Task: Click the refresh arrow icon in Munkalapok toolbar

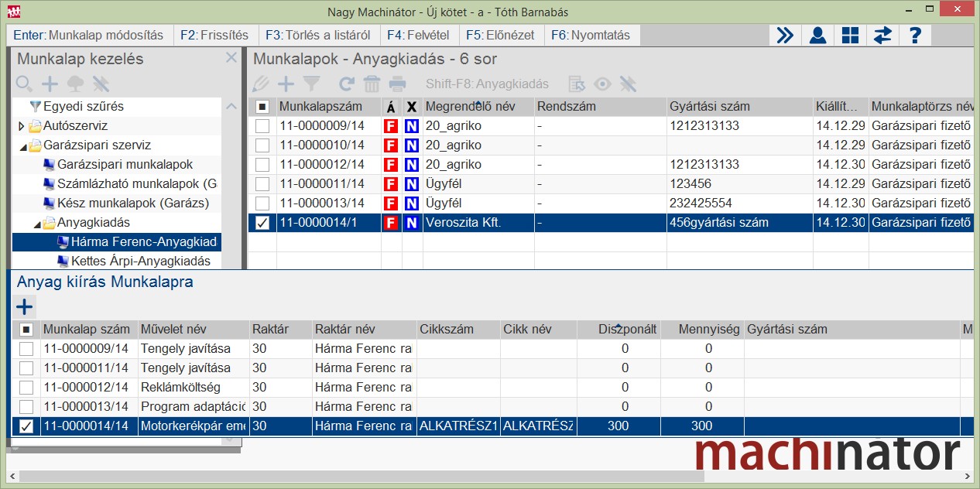Action: [x=347, y=84]
